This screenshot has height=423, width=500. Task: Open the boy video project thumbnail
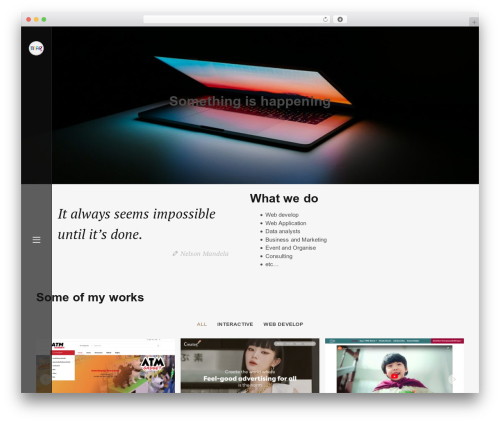point(395,366)
